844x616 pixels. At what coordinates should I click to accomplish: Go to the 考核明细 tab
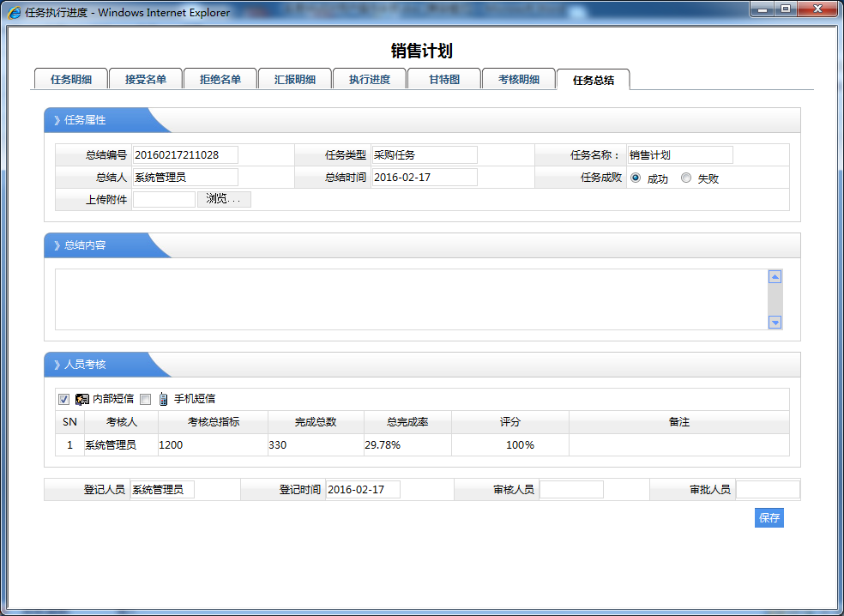coord(519,79)
